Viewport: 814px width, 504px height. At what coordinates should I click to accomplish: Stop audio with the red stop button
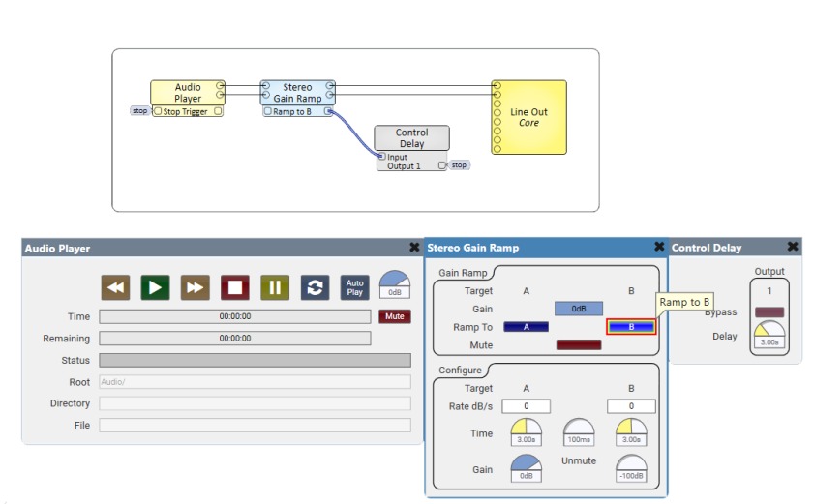pyautogui.click(x=235, y=287)
